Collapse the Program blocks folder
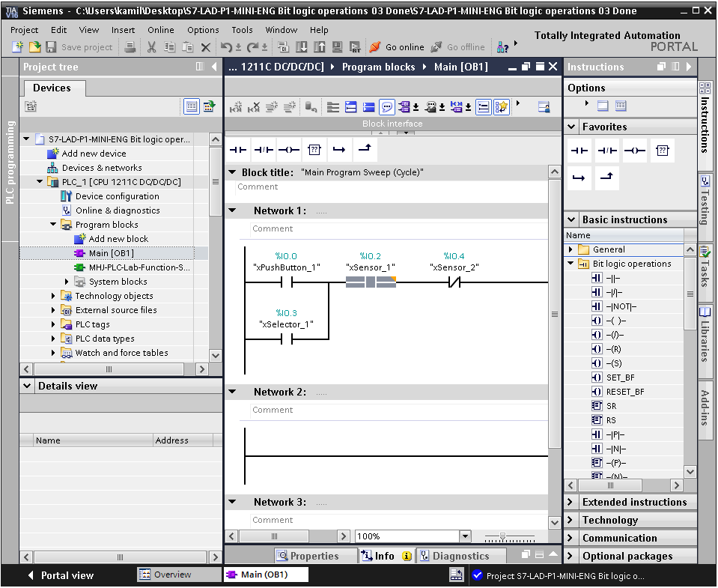718x588 pixels. 53,225
